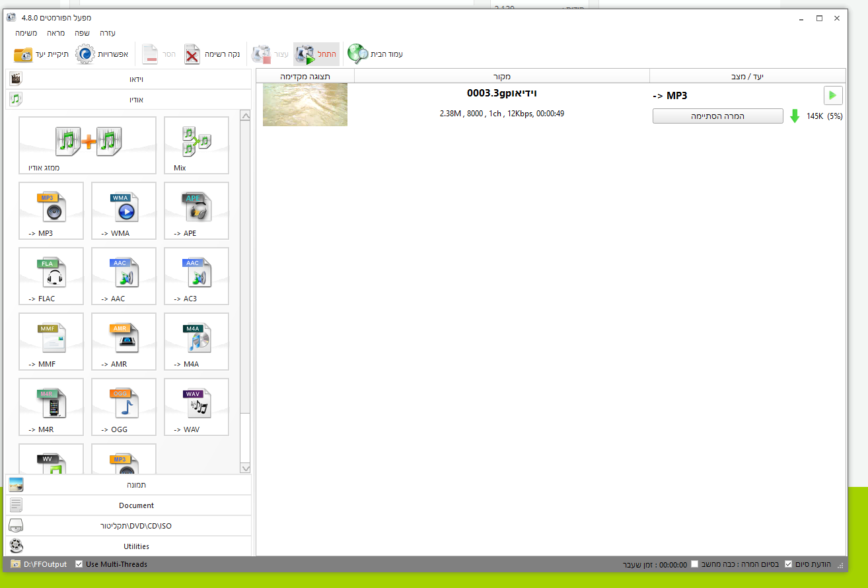Open the task (משימה) menu
The height and width of the screenshot is (588, 868).
pos(26,33)
